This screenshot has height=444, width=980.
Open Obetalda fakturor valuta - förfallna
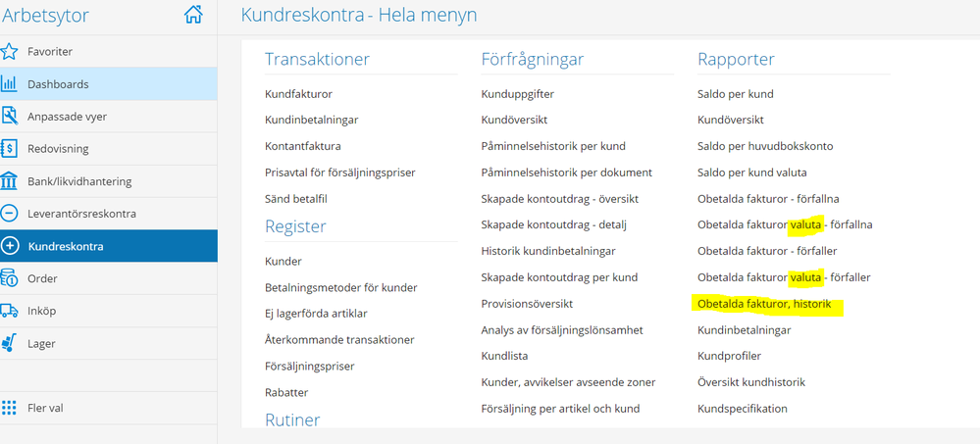click(x=785, y=224)
